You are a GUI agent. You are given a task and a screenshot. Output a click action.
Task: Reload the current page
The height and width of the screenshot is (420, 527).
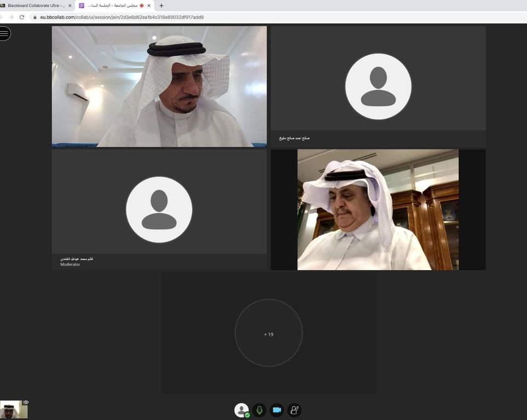coord(22,17)
